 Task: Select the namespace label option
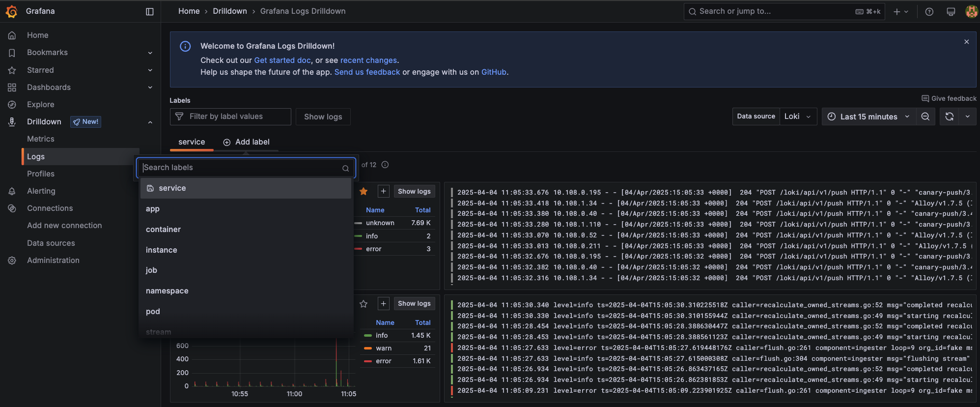(167, 291)
